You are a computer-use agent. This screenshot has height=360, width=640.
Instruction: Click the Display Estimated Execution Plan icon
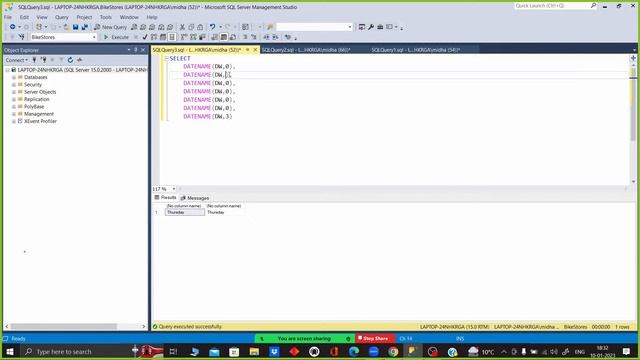[x=154, y=37]
